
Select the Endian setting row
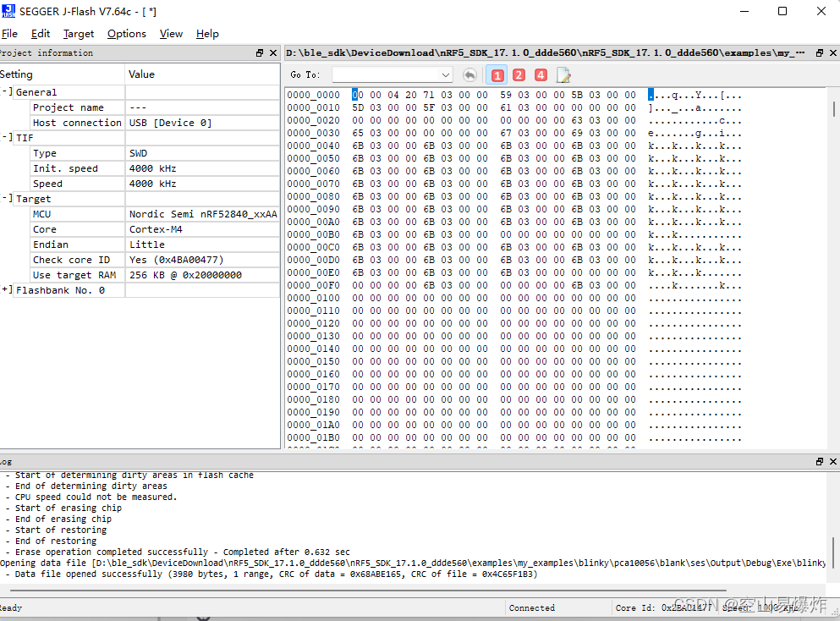[x=156, y=245]
